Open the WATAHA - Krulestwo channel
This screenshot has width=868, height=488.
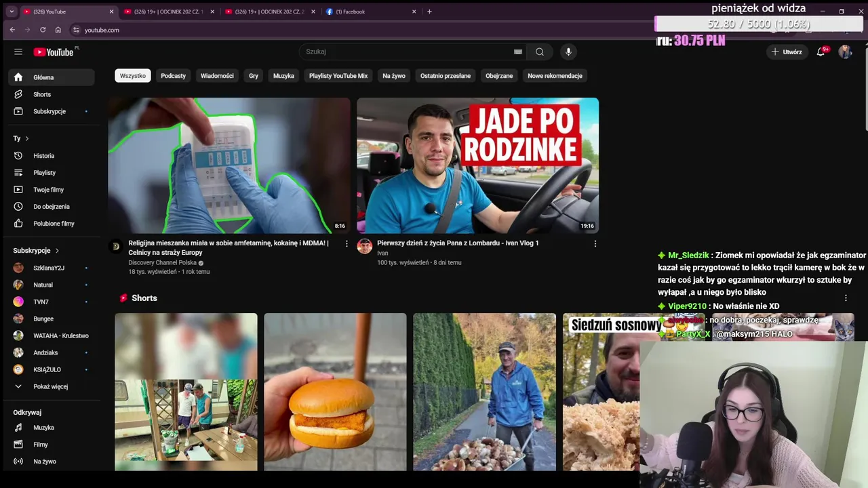coord(52,335)
